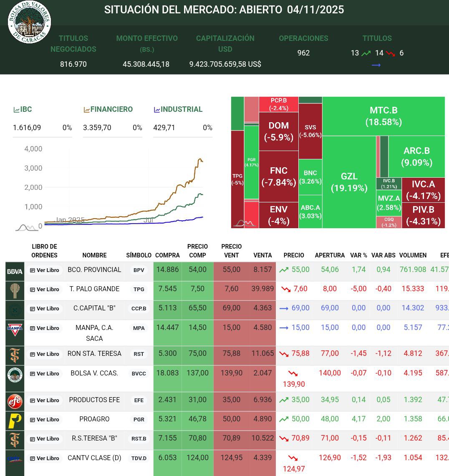Click the flat arrow in CCP.B price cell
The image size is (449, 476).
pyautogui.click(x=284, y=308)
